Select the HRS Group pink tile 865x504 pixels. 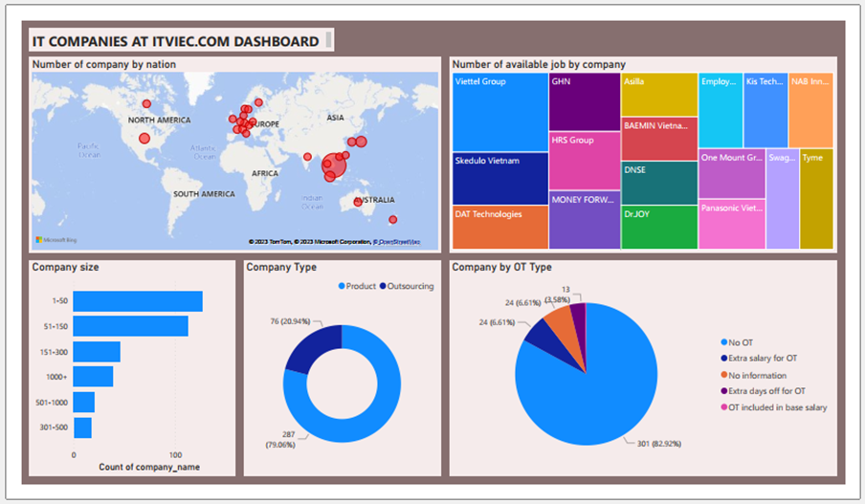tap(585, 161)
